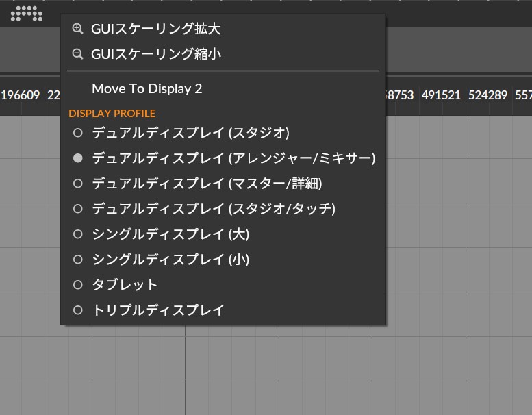Image resolution: width=532 pixels, height=415 pixels.
Task: Choose GUIスケーリング拡大 from the menu
Action: tap(155, 29)
